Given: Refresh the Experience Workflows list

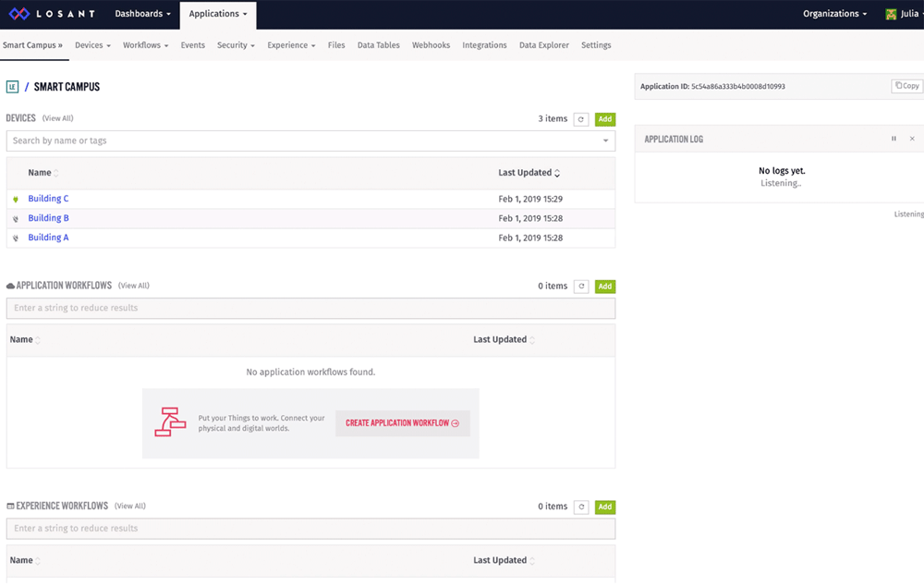Looking at the screenshot, I should point(581,507).
